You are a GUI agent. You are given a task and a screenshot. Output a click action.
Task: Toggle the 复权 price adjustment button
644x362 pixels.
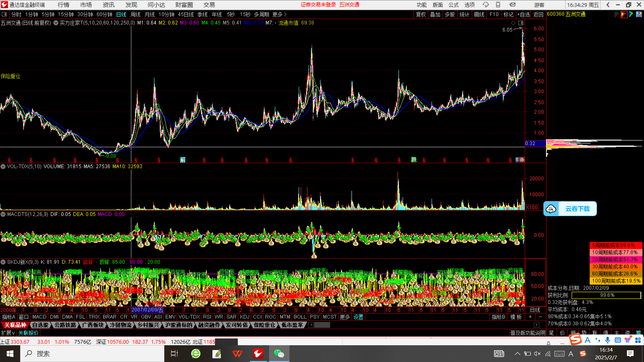(421, 14)
